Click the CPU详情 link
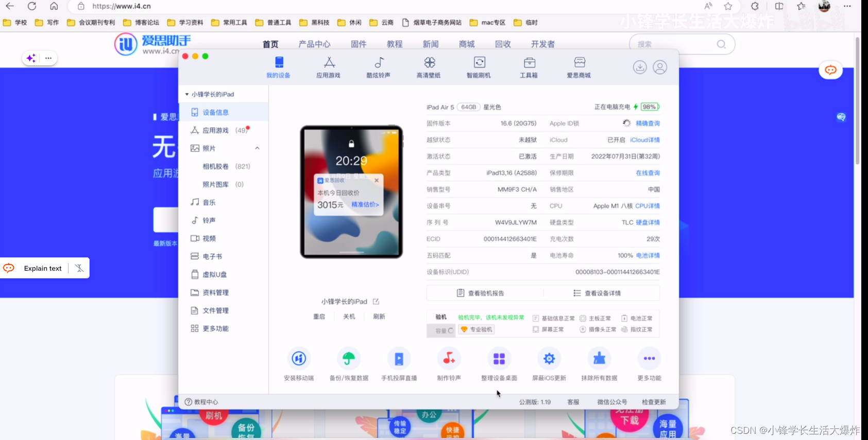868x440 pixels. [x=648, y=206]
